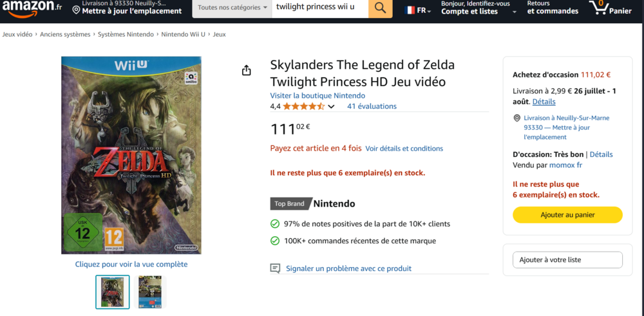
Task: Click Ajouter à votre liste button
Action: (x=567, y=259)
